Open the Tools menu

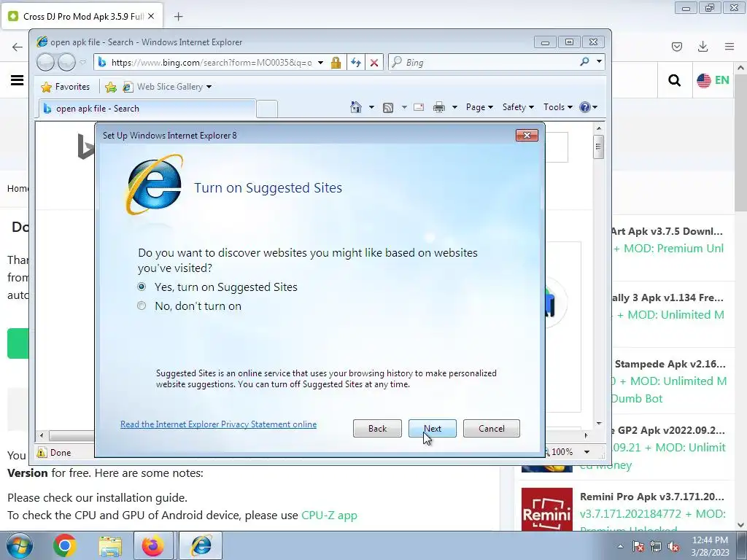tap(557, 107)
